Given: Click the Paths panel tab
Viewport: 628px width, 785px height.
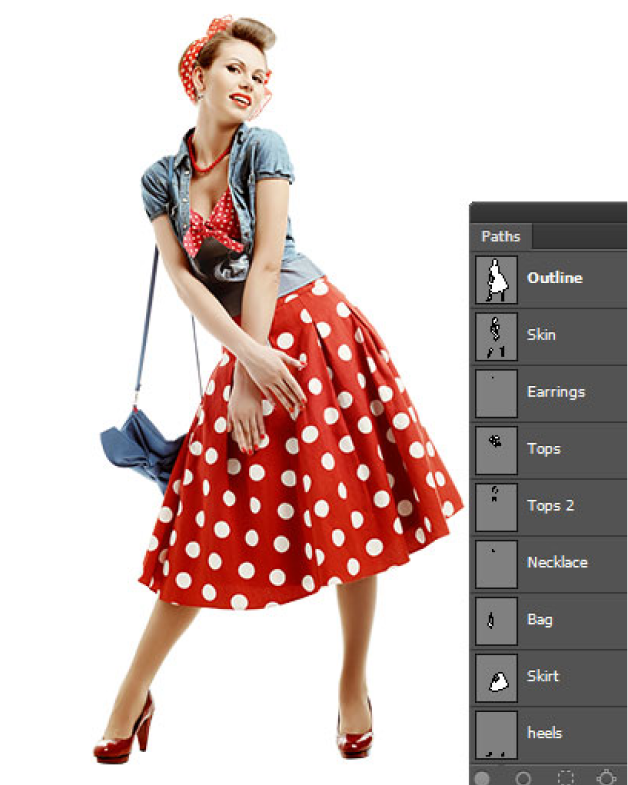Looking at the screenshot, I should tap(501, 236).
